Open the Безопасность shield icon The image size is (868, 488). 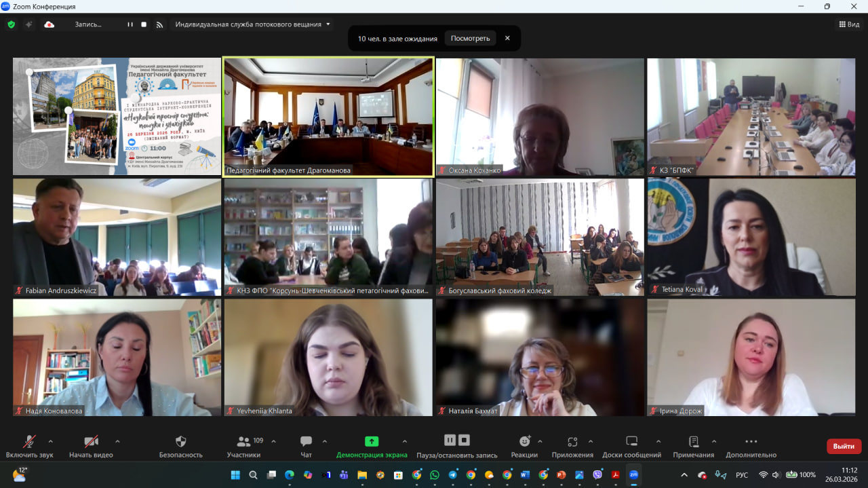180,442
